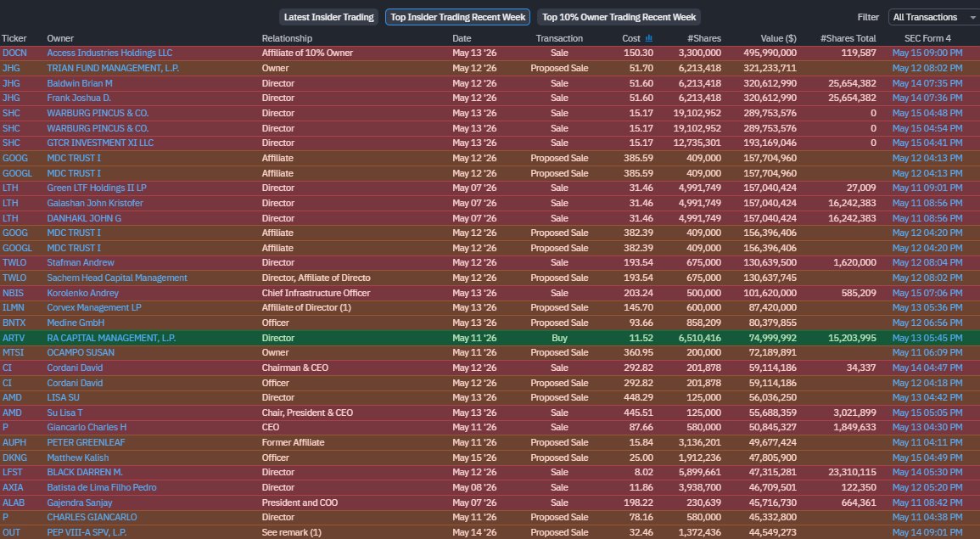
Task: Open Batista de Lima Filho Pedro link
Action: [102, 488]
